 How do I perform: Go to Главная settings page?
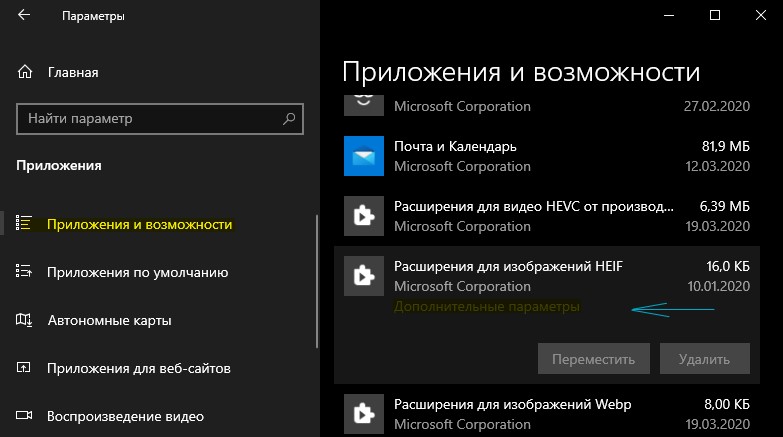coord(73,72)
